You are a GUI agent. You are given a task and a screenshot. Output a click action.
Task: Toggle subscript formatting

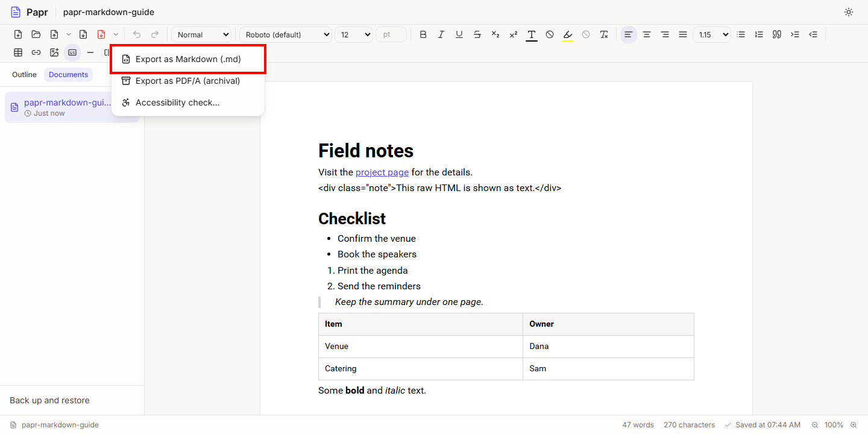coord(495,34)
